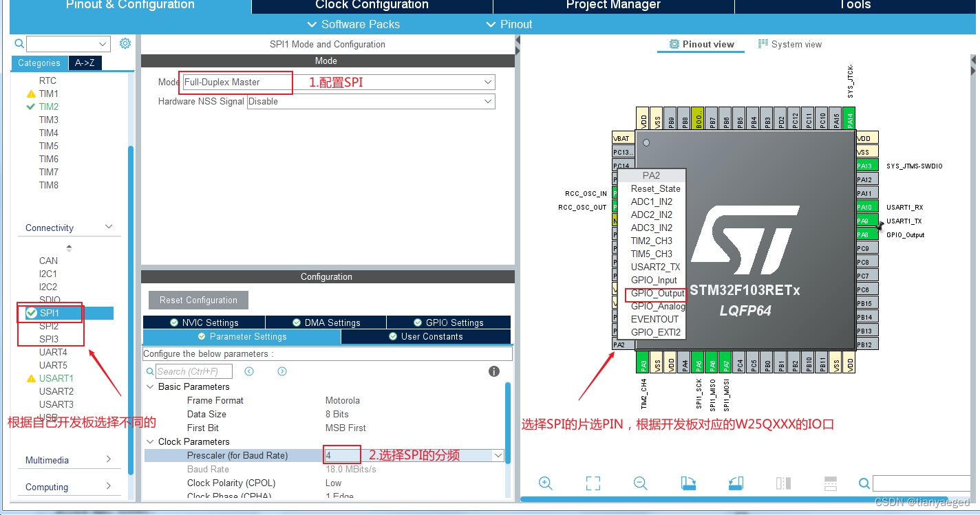Click the Reset Configuration button
Viewport: 980px width, 515px height.
click(x=198, y=300)
